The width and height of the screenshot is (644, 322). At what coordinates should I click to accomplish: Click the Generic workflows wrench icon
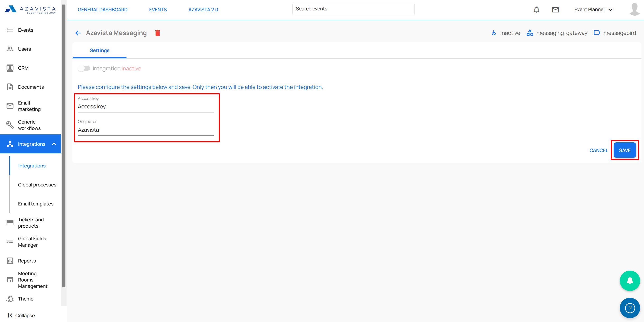coord(10,125)
